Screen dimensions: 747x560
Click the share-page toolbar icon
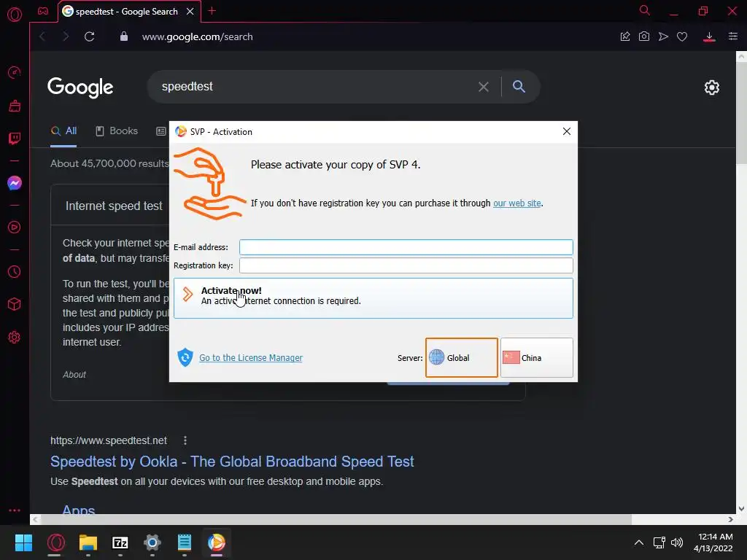(x=625, y=36)
